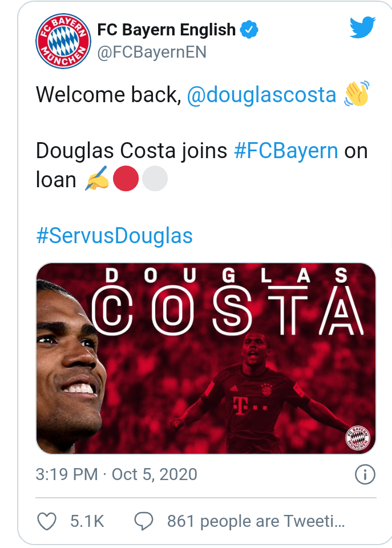This screenshot has width=392, height=548.
Task: Like the tweet with the heart icon
Action: point(46,521)
